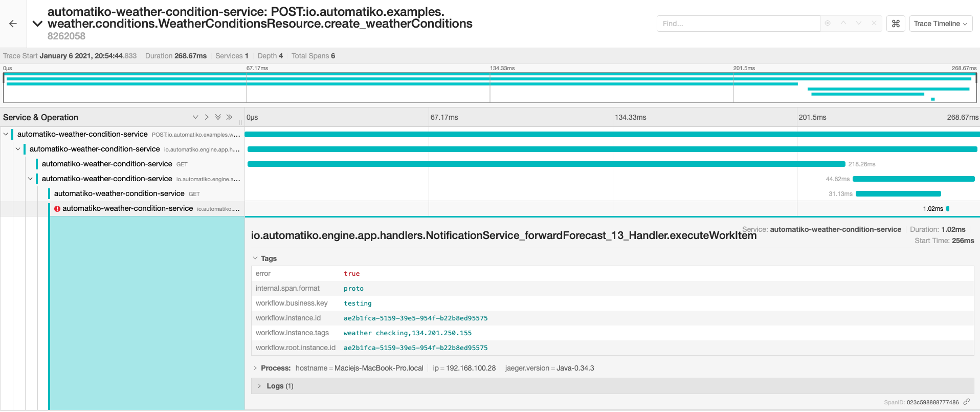Screen dimensions: 980x412
Task: Open the Trace Timeline view dropdown
Action: (940, 24)
